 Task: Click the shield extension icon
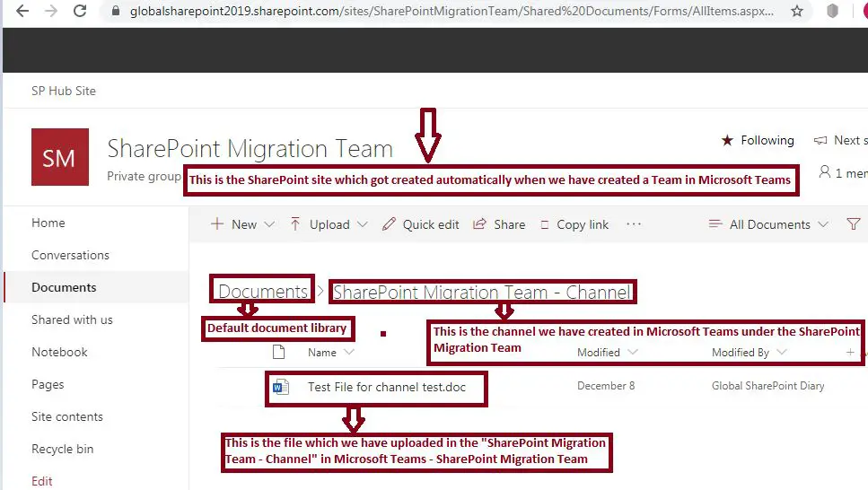pyautogui.click(x=832, y=11)
